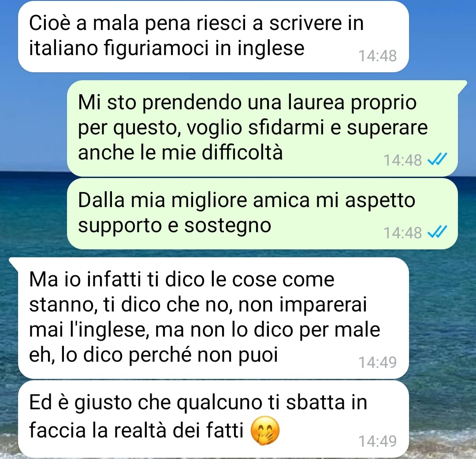Tap the word 'laurea' in the green bubble
Image resolution: width=476 pixels, height=459 pixels.
pos(316,102)
